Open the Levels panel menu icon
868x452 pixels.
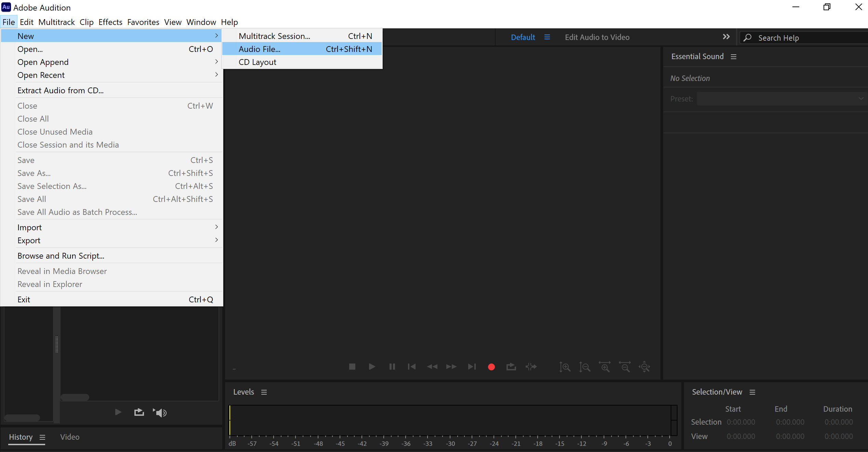coord(264,392)
